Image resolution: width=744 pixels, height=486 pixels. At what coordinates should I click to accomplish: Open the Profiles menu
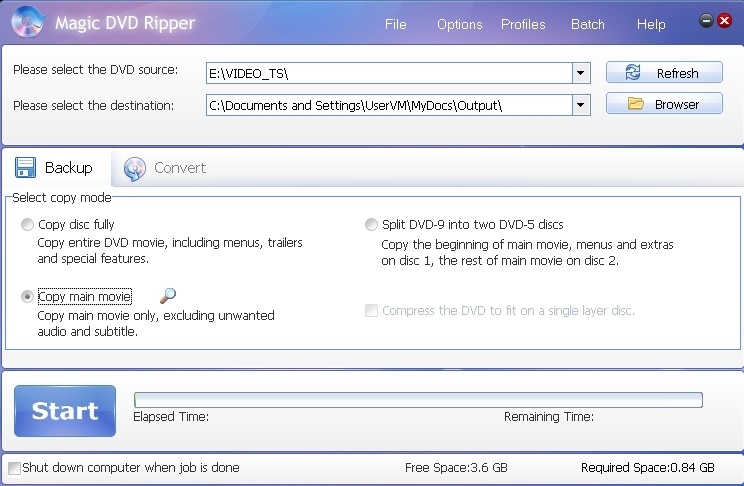pyautogui.click(x=523, y=24)
